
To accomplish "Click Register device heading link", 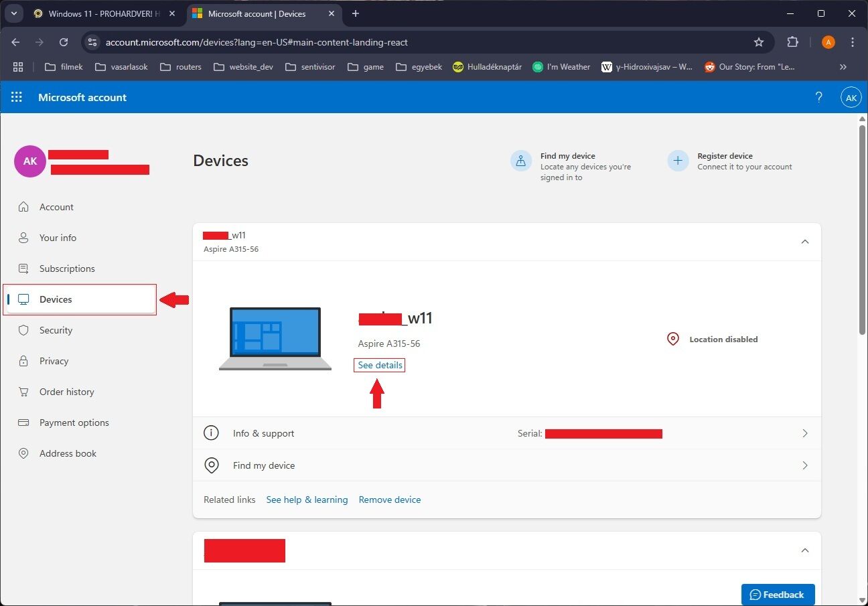I will 725,156.
